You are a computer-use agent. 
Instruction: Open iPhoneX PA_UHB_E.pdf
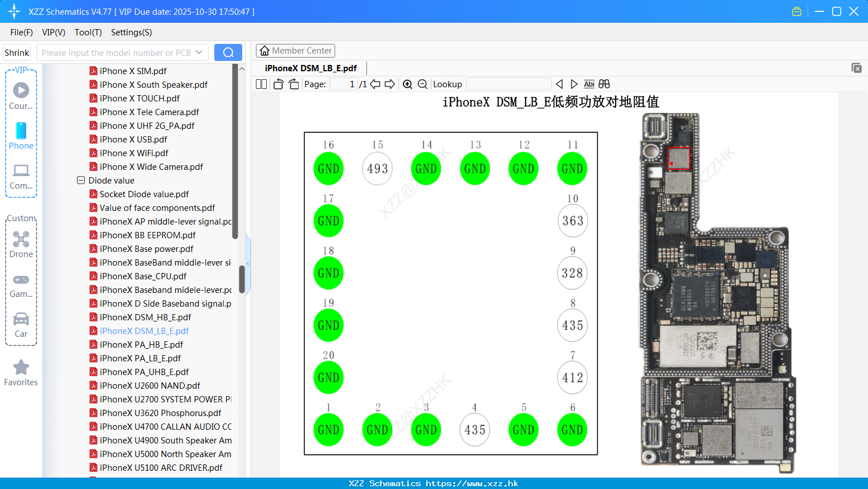coord(144,372)
